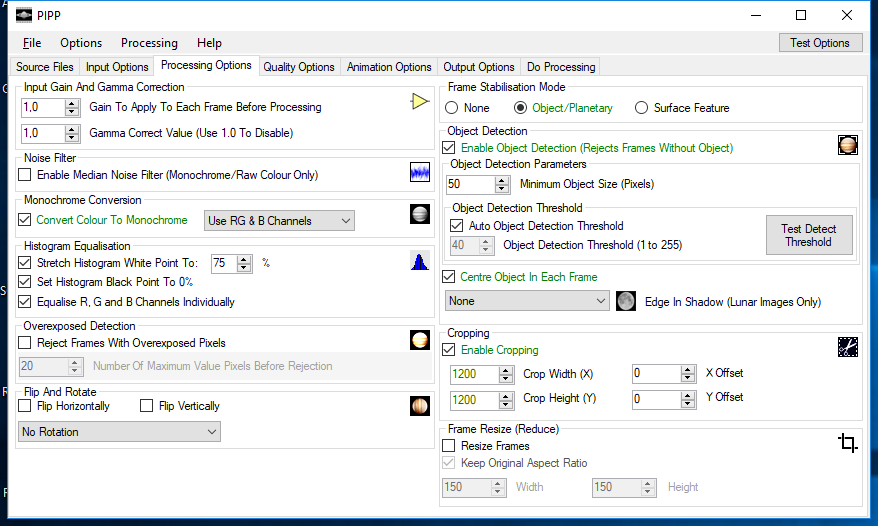This screenshot has width=878, height=526.
Task: Open the Edge In Shadow None dropdown
Action: point(527,301)
